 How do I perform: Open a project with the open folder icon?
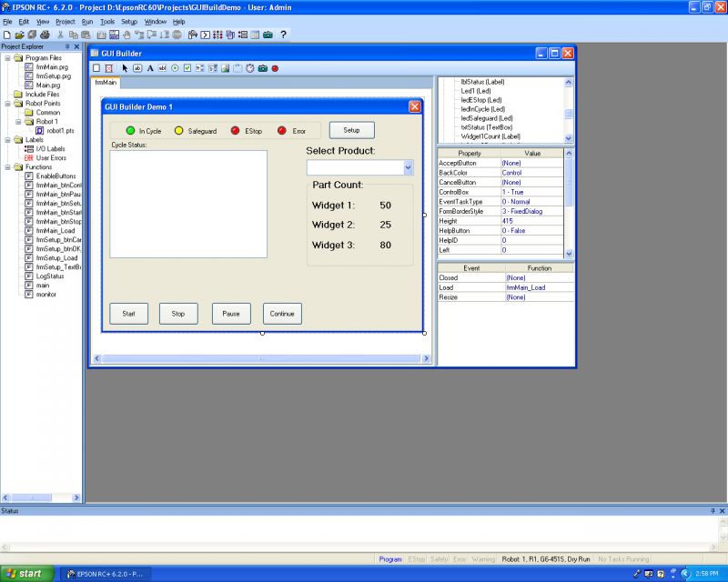[x=19, y=35]
